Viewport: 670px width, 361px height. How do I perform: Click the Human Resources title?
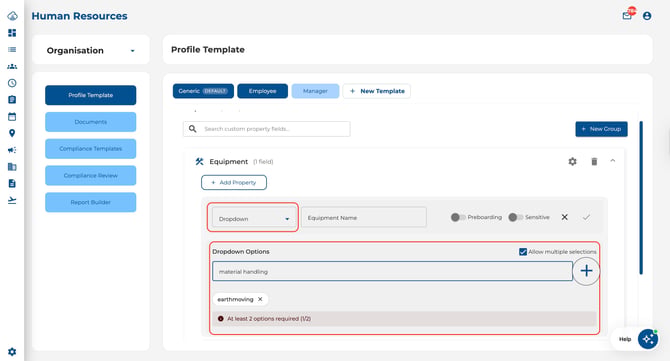click(79, 16)
